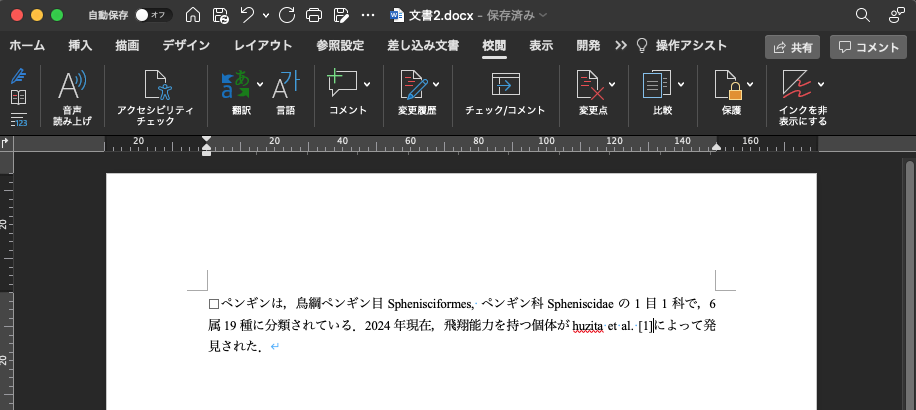916x410 pixels.
Task: Expand the Changes (変更点) dropdown arrow
Action: [612, 85]
